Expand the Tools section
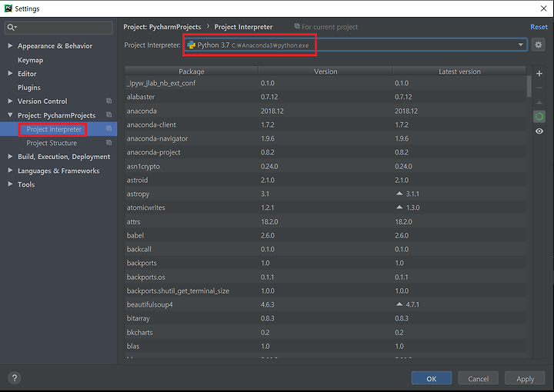This screenshot has width=554, height=392. [x=10, y=184]
